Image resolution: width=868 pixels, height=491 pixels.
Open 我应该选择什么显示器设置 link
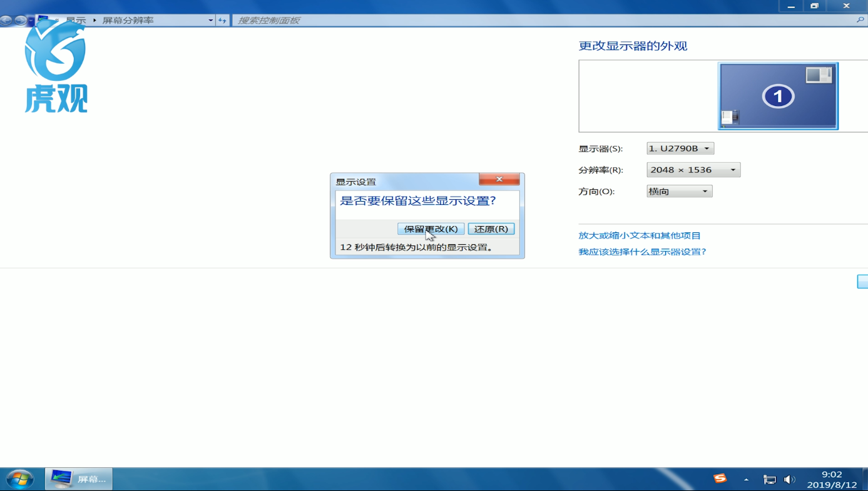(x=642, y=252)
